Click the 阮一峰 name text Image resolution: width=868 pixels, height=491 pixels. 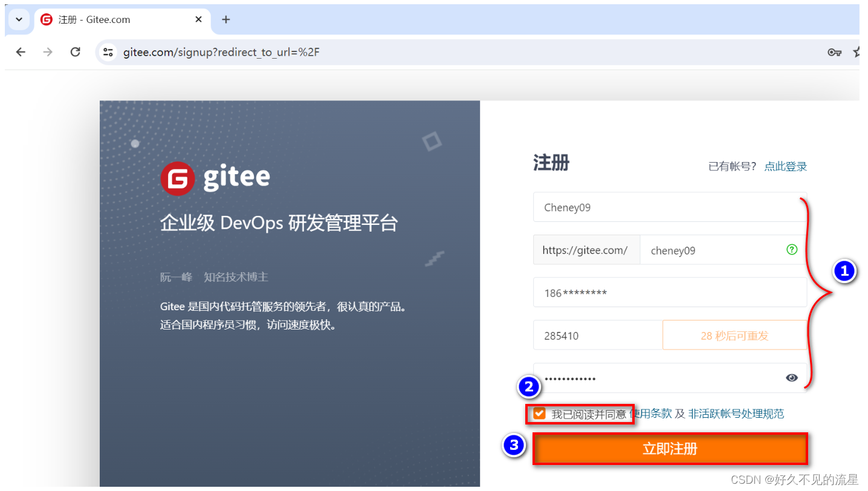tap(176, 277)
